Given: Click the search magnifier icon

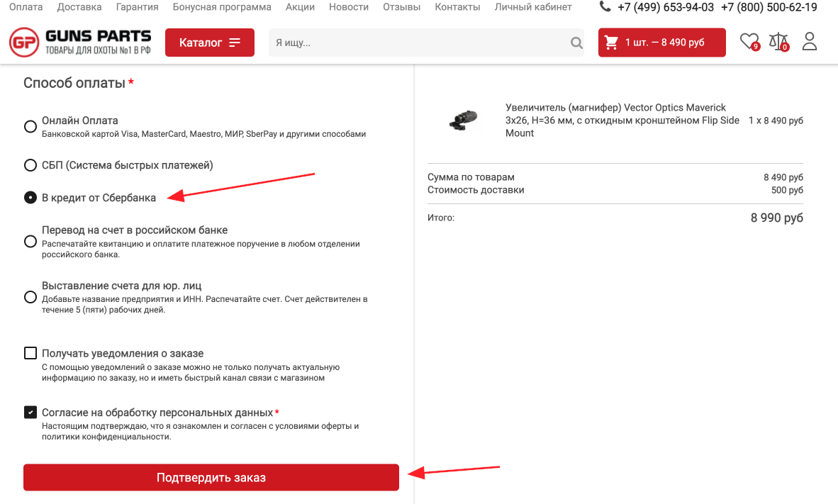Looking at the screenshot, I should (576, 43).
